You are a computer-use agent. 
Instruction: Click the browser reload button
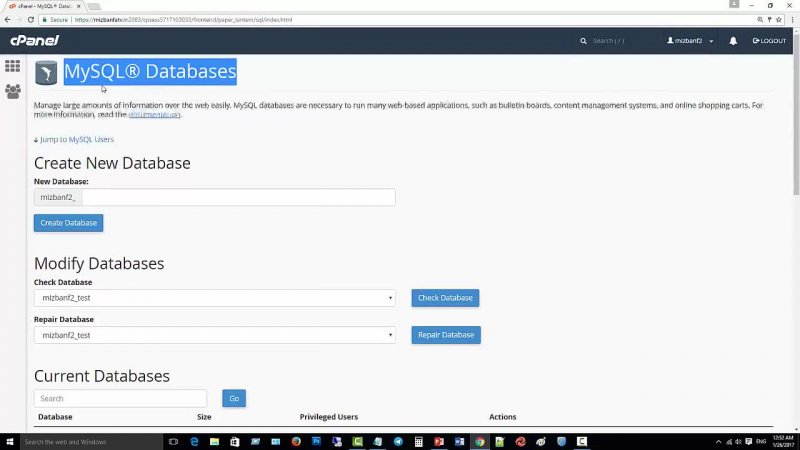[33, 19]
